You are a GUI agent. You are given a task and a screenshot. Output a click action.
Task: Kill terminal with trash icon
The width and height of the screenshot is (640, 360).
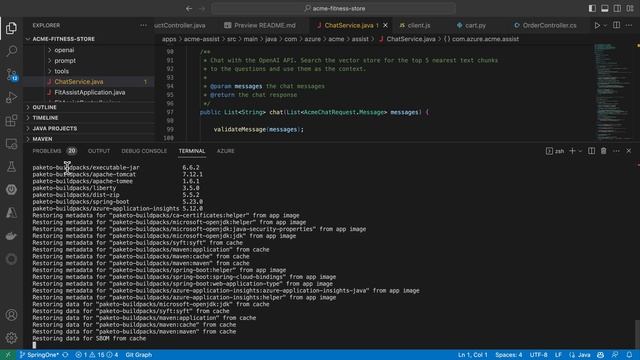604,151
